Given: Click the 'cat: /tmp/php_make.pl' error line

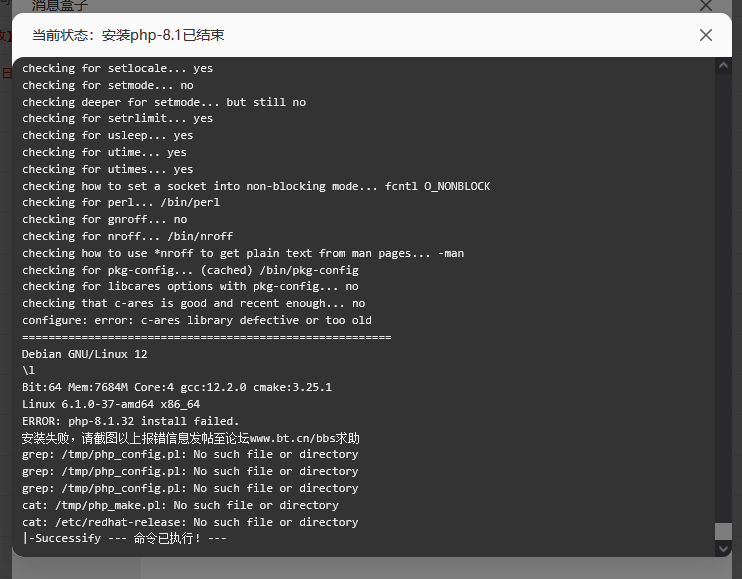Looking at the screenshot, I should coord(180,505).
